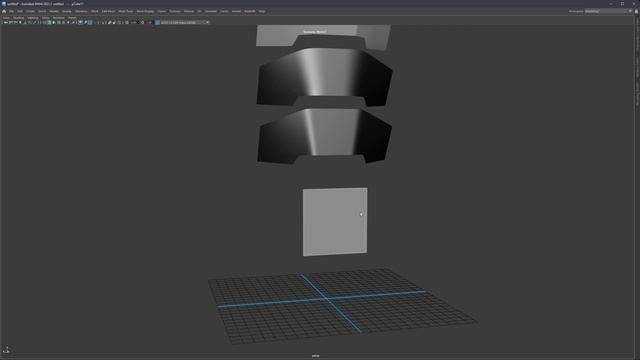640x360 pixels.
Task: Open the Windows menu
Action: pyautogui.click(x=81, y=11)
